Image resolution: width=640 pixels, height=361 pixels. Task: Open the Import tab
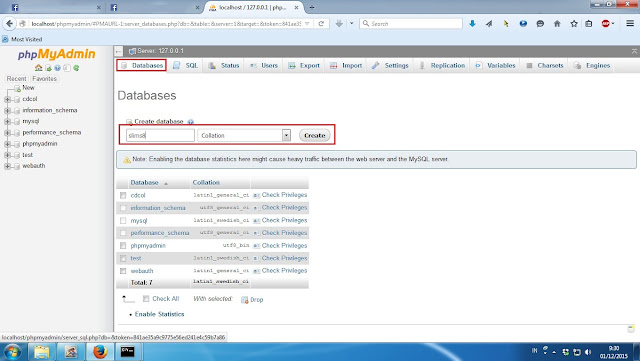346,65
